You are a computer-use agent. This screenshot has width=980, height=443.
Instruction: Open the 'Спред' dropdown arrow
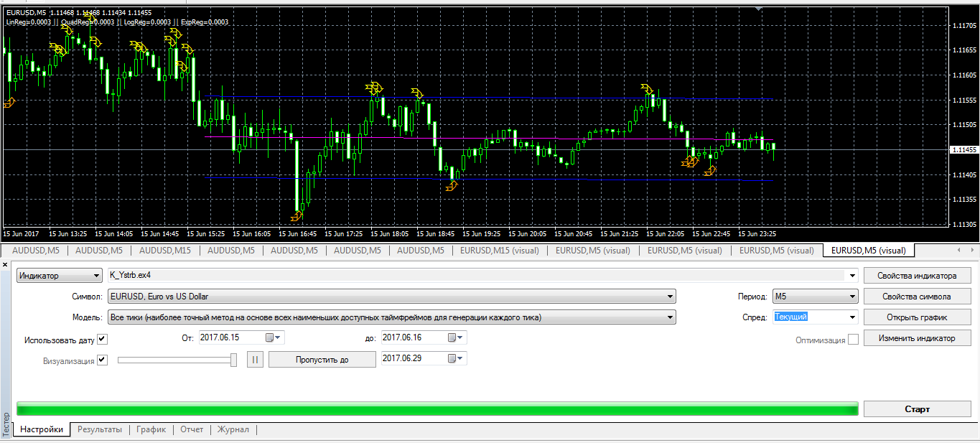tap(852, 317)
